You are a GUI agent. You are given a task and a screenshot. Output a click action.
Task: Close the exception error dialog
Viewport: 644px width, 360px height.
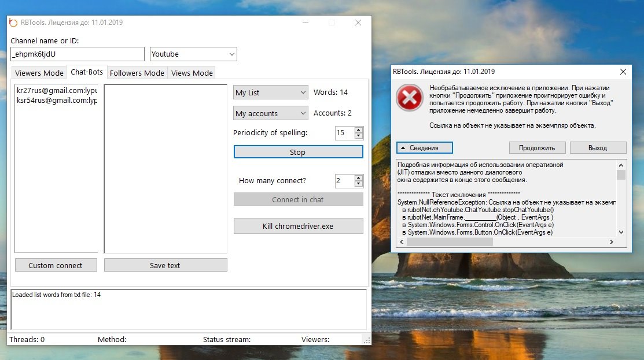(x=623, y=72)
